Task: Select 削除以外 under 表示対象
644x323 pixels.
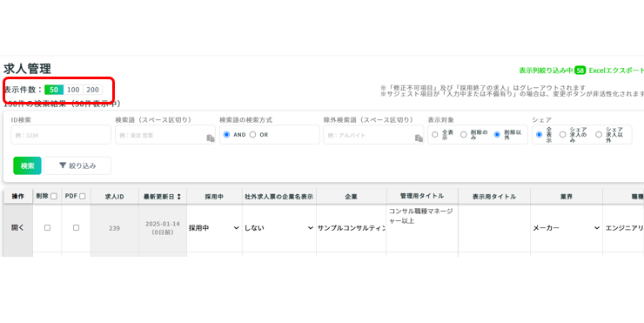Action: 497,135
